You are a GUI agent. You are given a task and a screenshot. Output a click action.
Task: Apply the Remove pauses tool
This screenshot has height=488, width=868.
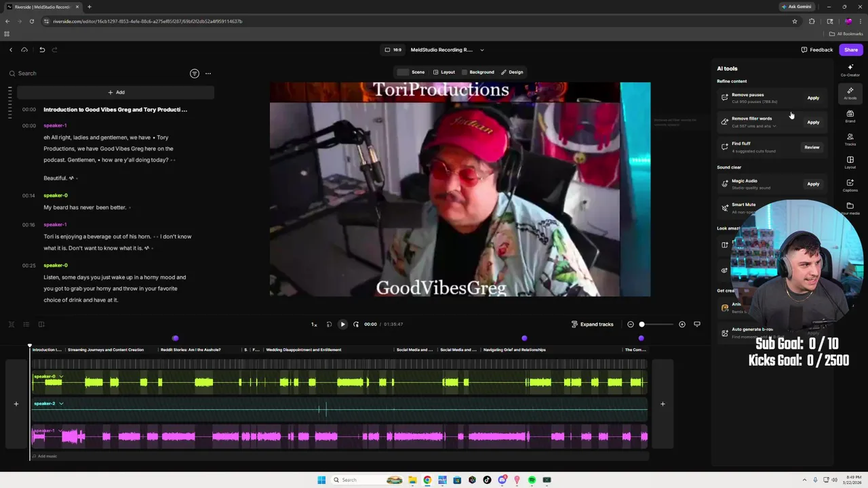point(813,98)
